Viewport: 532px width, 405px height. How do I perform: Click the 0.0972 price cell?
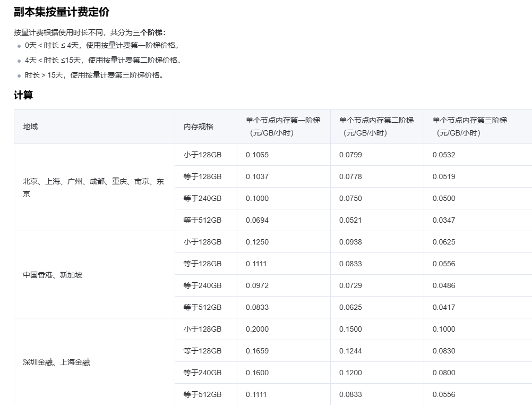pos(257,285)
